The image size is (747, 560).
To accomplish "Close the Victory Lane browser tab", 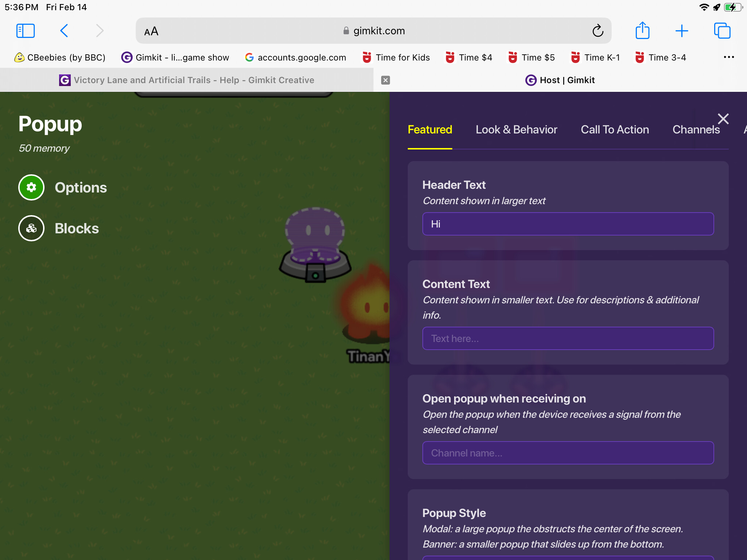I will (386, 80).
